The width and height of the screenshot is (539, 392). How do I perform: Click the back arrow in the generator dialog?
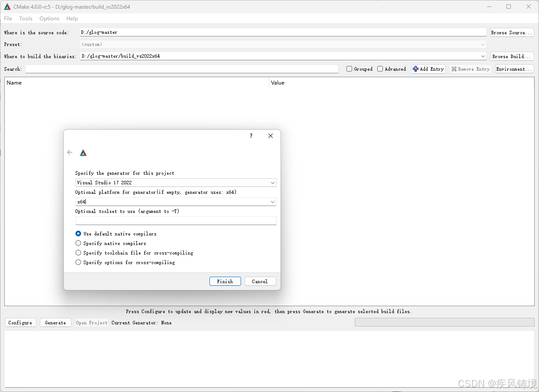[x=70, y=152]
